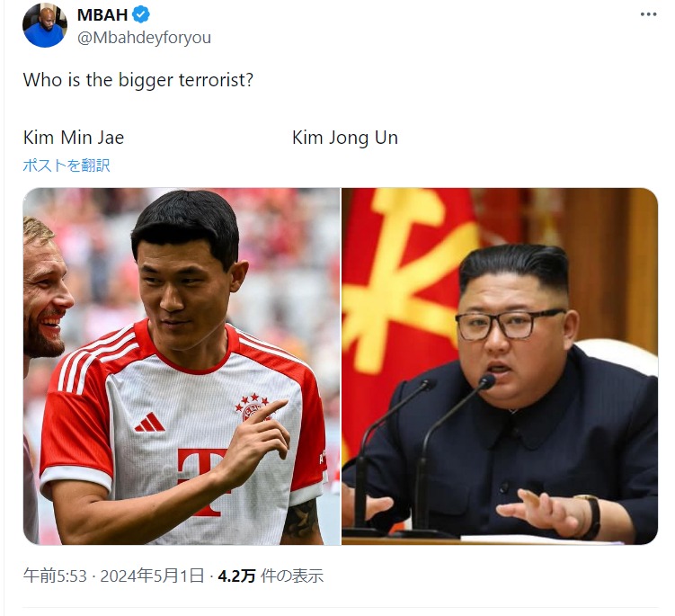
Task: Translate post via ポストを翻訳 link
Action: coord(67,165)
